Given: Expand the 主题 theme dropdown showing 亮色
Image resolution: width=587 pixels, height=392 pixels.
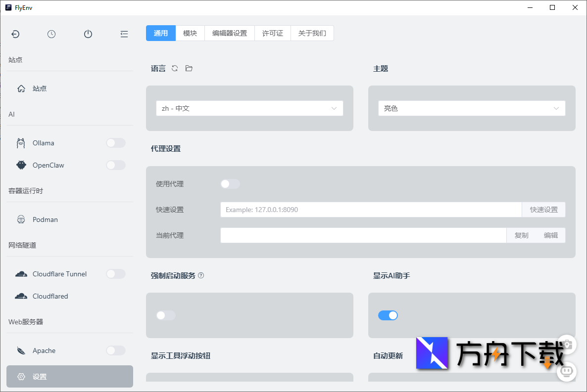Looking at the screenshot, I should point(471,108).
